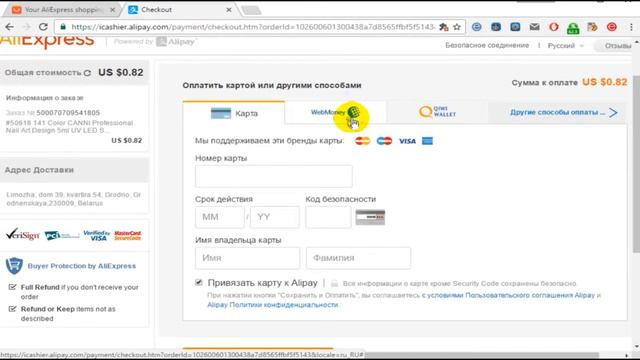Go back with the browser back arrow

pos(9,27)
